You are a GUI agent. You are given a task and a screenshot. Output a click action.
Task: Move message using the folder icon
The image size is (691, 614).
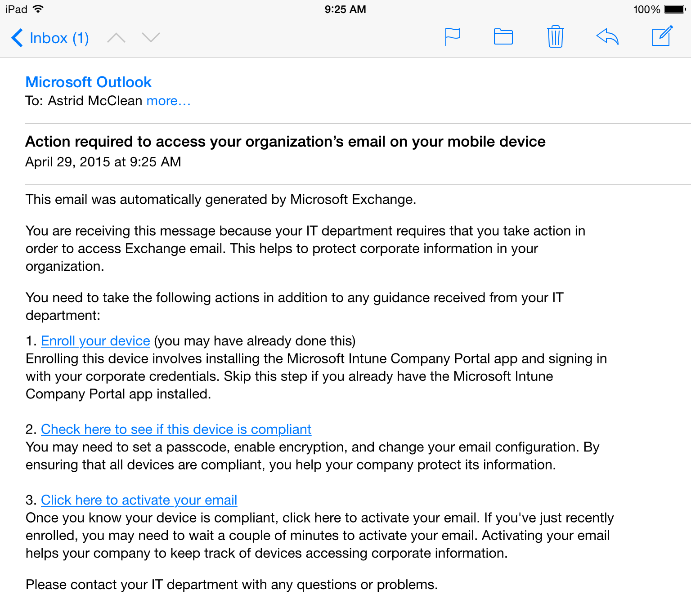coord(503,37)
